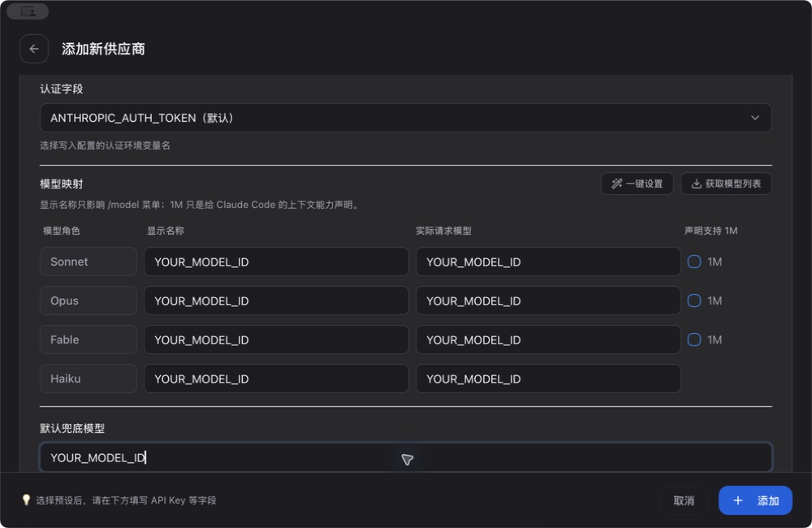The height and width of the screenshot is (528, 812).
Task: Click the 一键设置 button
Action: tap(637, 184)
